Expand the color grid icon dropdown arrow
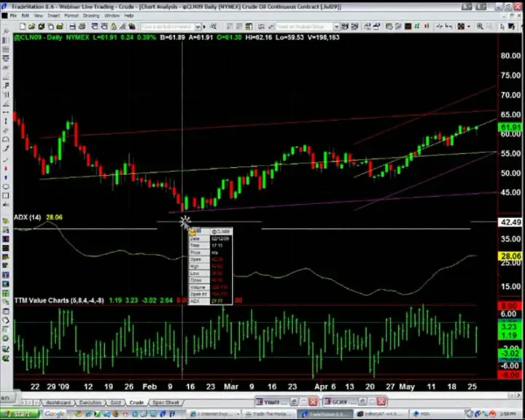The width and height of the screenshot is (525, 420). (469, 26)
